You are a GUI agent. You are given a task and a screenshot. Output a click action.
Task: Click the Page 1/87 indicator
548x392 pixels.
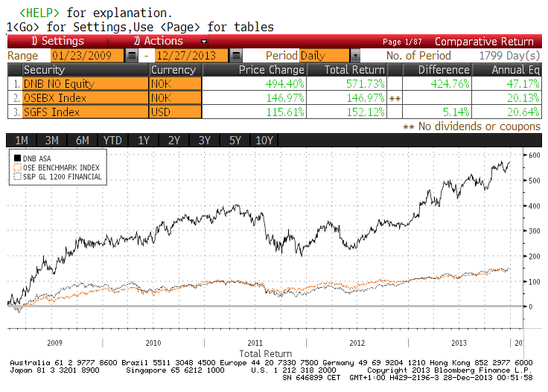pos(402,42)
